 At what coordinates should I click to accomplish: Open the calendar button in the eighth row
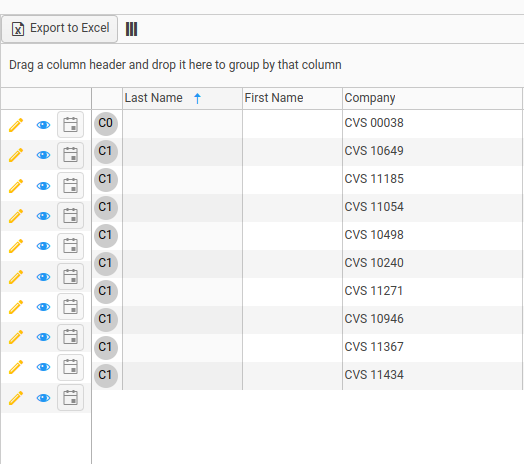click(71, 337)
